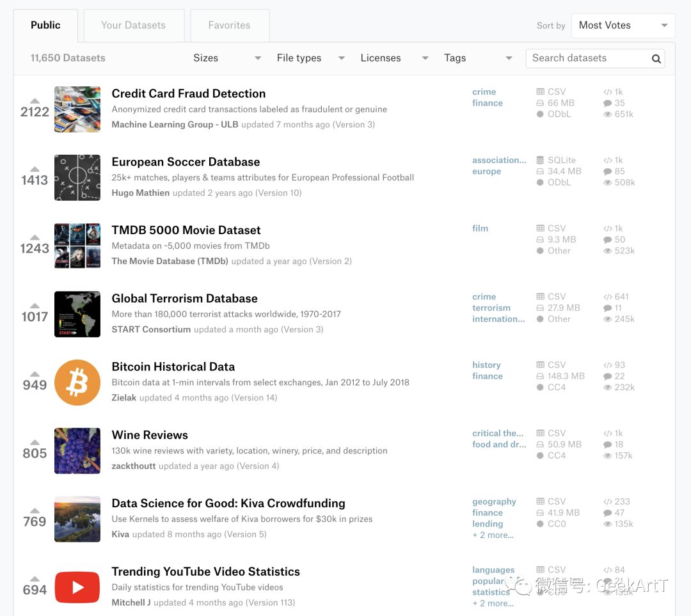Upvote Bitcoin Historical Data

pyautogui.click(x=35, y=374)
